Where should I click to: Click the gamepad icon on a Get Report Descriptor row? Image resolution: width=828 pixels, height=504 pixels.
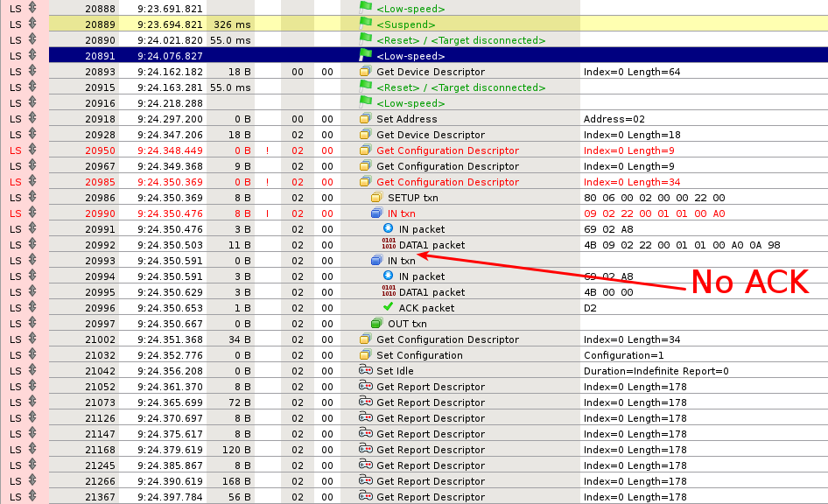[x=366, y=387]
